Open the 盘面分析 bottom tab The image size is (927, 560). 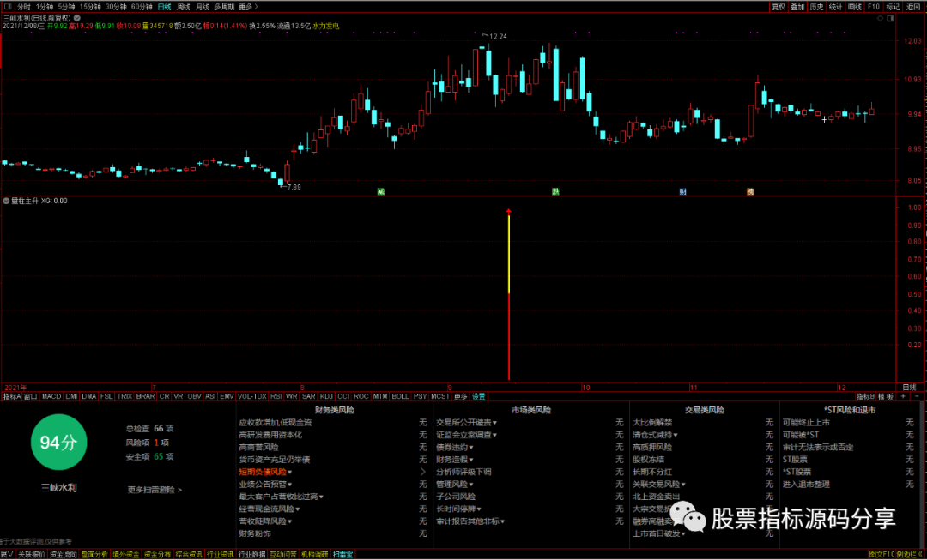pos(94,555)
